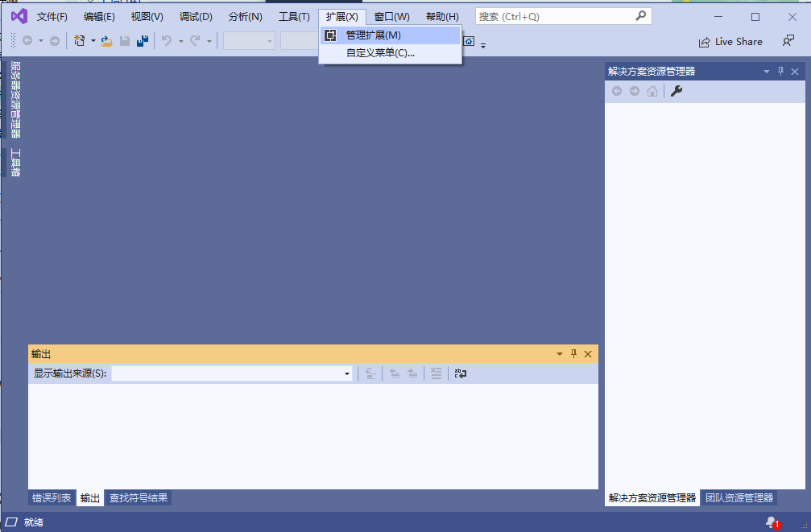Expand the Redo history dropdown
The width and height of the screenshot is (811, 532).
tap(209, 41)
